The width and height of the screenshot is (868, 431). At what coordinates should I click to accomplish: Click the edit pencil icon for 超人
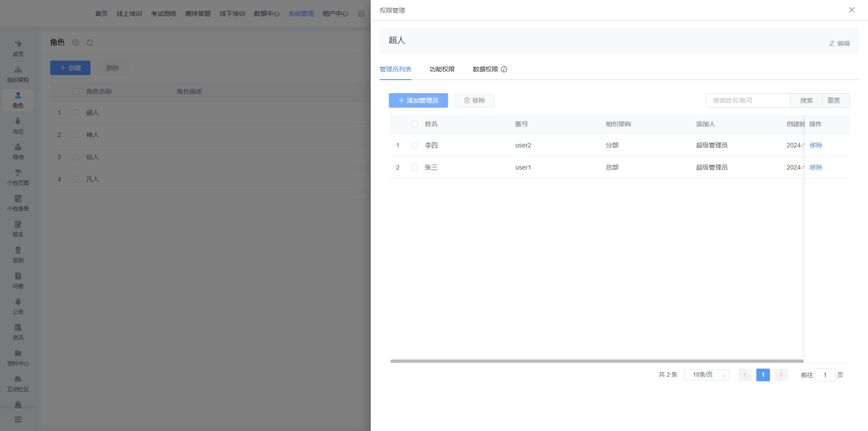click(832, 43)
